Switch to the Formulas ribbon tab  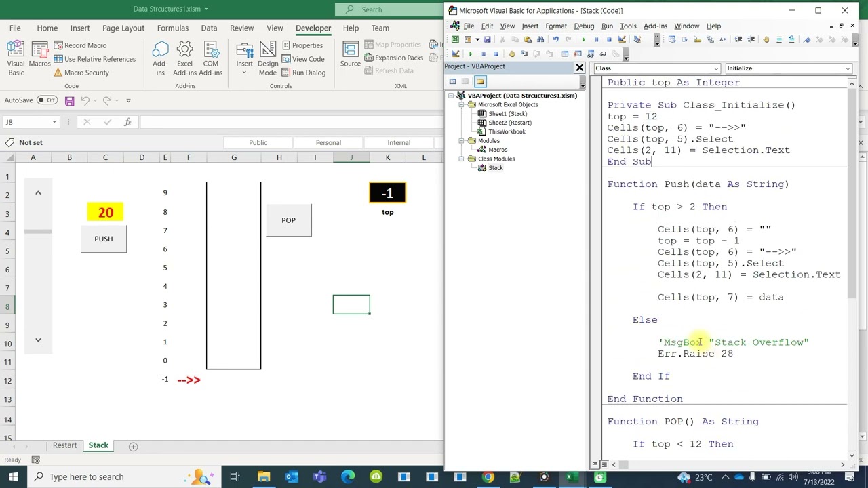point(173,28)
